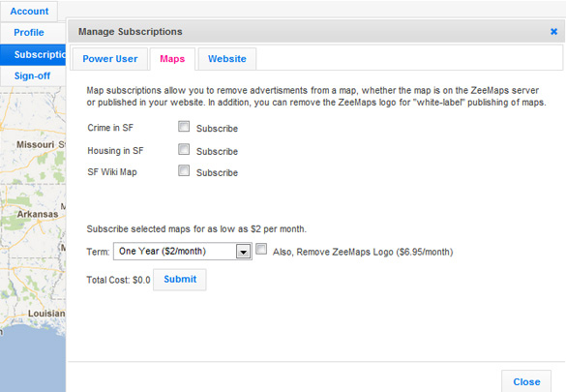The height and width of the screenshot is (392, 566).
Task: Open the Website tab
Action: click(x=227, y=59)
